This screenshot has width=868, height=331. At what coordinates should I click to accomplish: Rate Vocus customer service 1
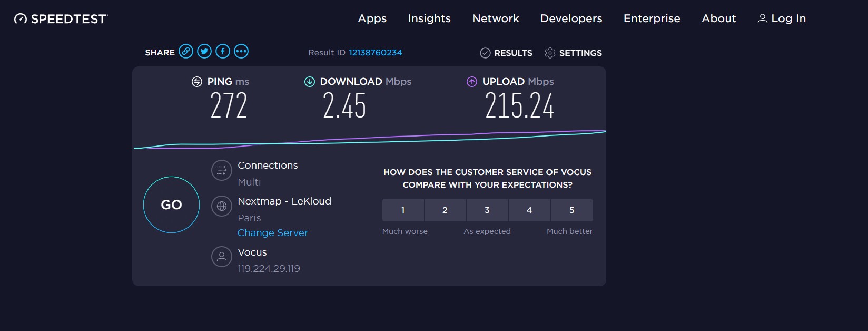pyautogui.click(x=403, y=210)
